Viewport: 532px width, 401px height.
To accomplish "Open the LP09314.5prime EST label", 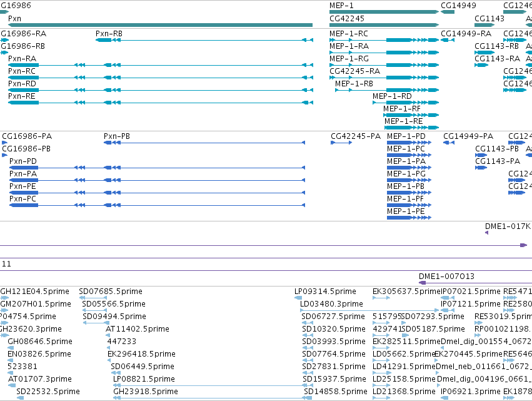I will coord(325,292).
